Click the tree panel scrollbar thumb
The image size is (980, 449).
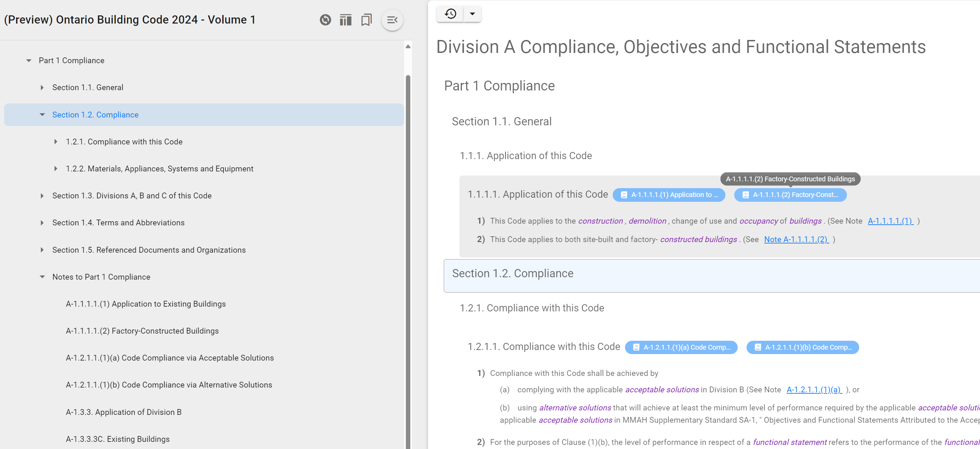[408, 262]
